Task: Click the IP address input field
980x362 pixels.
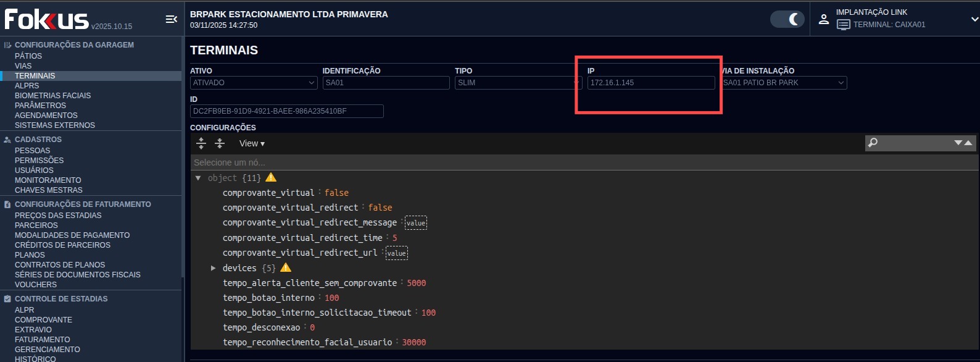Action: [650, 83]
